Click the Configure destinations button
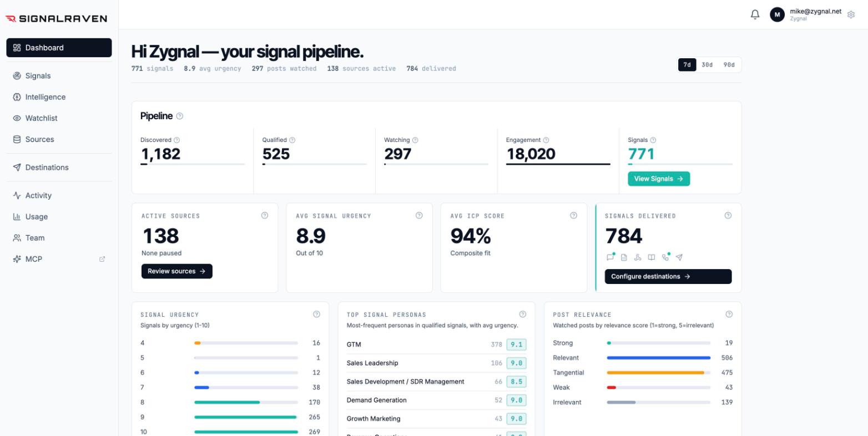868x436 pixels. click(x=668, y=276)
